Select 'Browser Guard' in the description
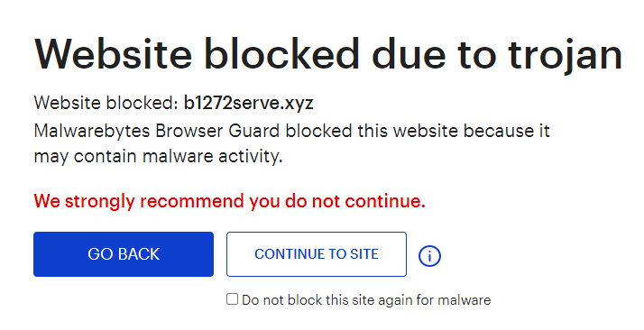The width and height of the screenshot is (644, 330). [x=217, y=132]
